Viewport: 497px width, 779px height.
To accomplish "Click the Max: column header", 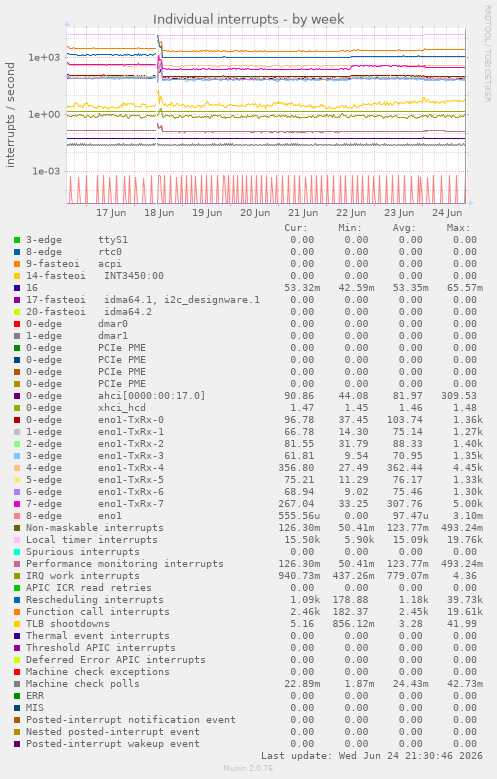I will [458, 228].
